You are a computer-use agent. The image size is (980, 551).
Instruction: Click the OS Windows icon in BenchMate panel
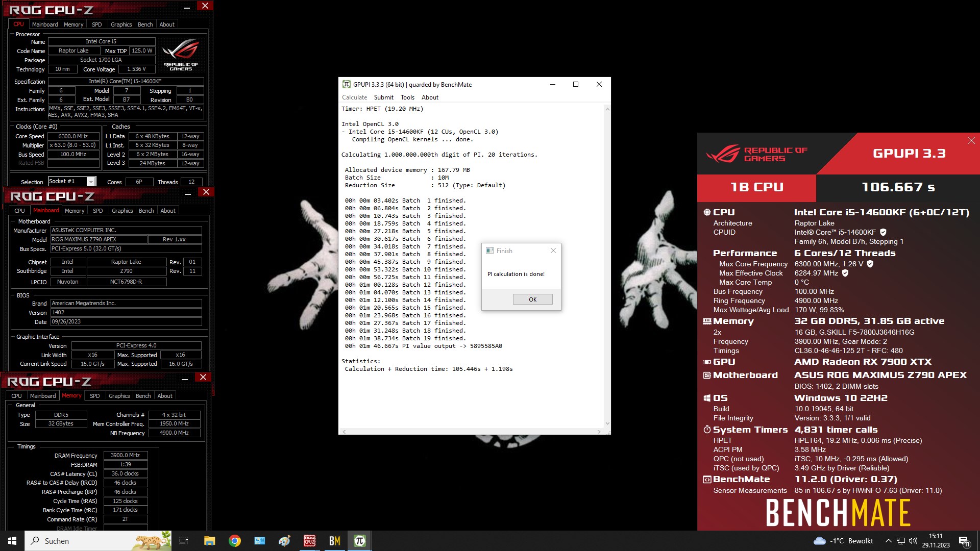tap(707, 398)
